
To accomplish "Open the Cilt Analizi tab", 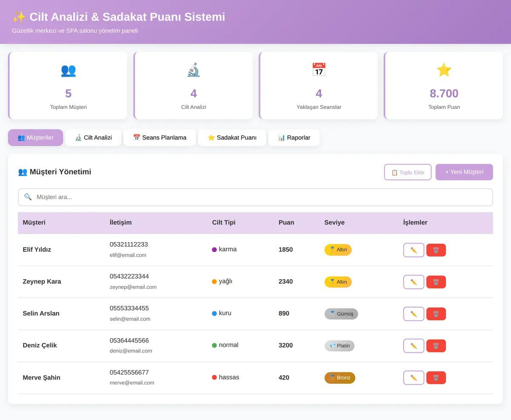I will point(93,137).
